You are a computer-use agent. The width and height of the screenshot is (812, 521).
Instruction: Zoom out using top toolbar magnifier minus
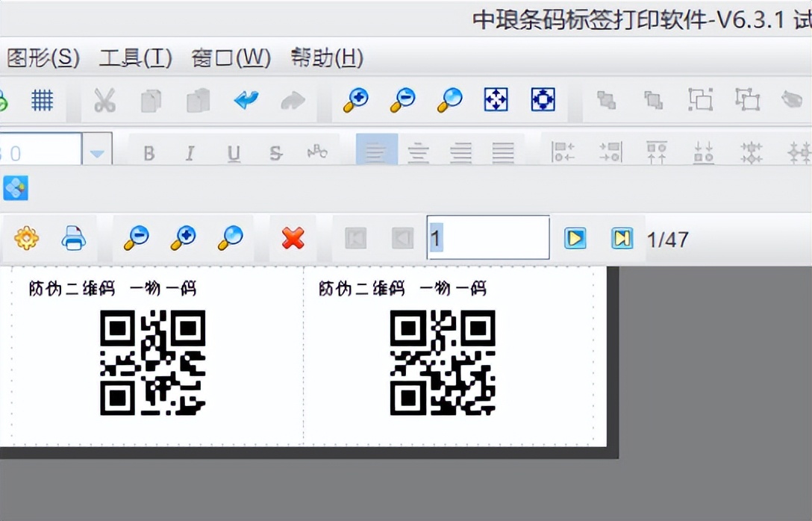click(x=402, y=100)
